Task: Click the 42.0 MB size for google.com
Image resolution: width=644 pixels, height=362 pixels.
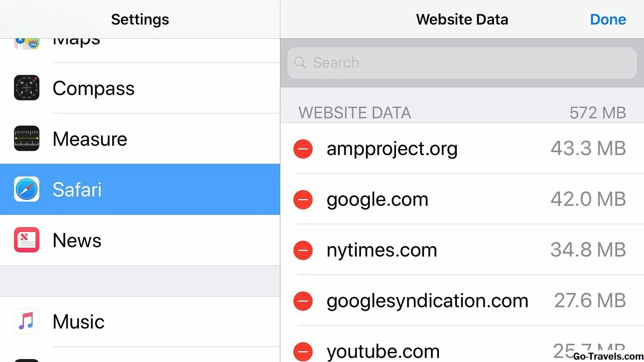Action: pos(588,199)
